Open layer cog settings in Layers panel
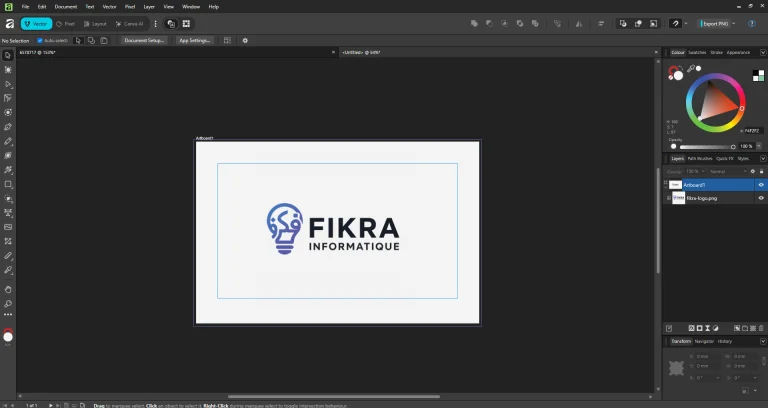 coord(753,171)
